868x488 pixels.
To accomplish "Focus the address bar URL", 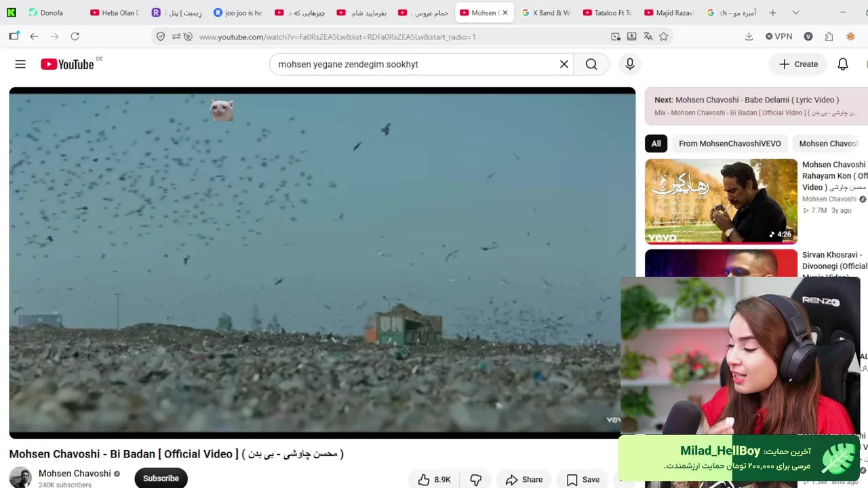I will click(x=338, y=37).
